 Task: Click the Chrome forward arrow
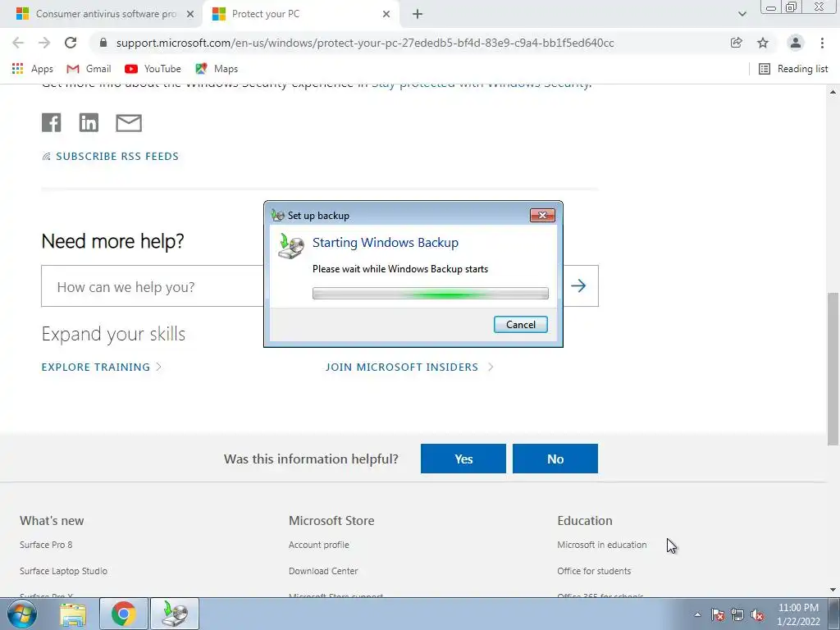pyautogui.click(x=44, y=43)
